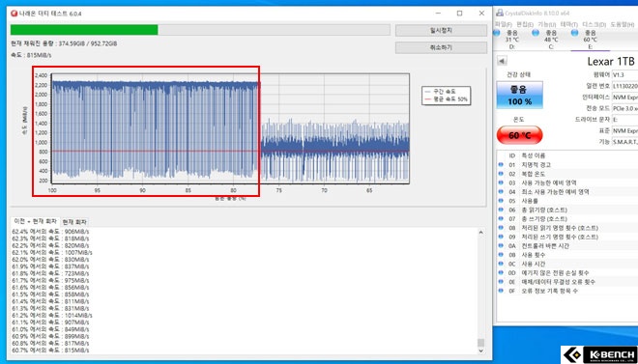Click the 일시정지 pause button
This screenshot has height=364, width=638.
(441, 31)
